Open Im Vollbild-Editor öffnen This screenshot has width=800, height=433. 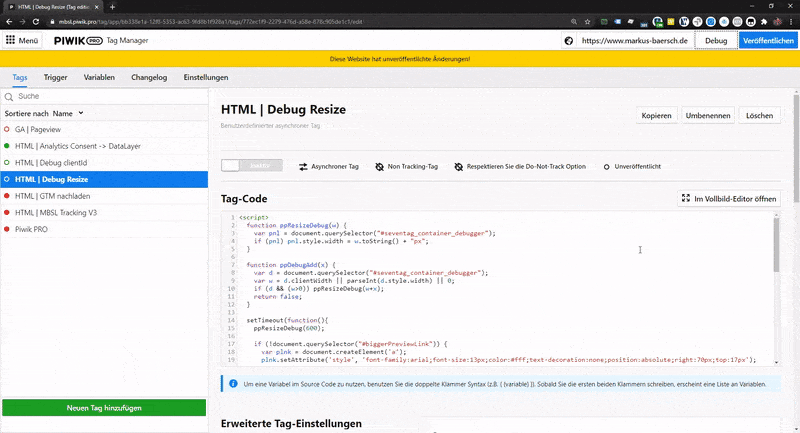[729, 198]
